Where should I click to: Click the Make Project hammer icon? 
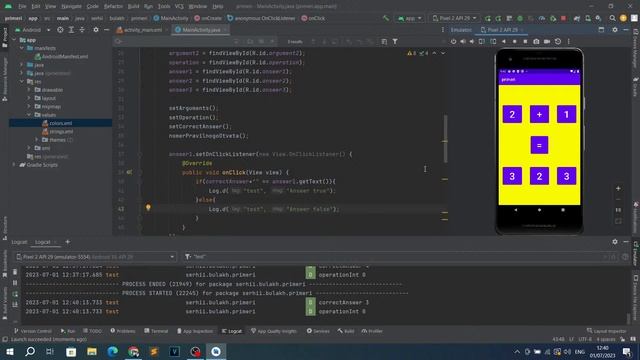pos(386,18)
